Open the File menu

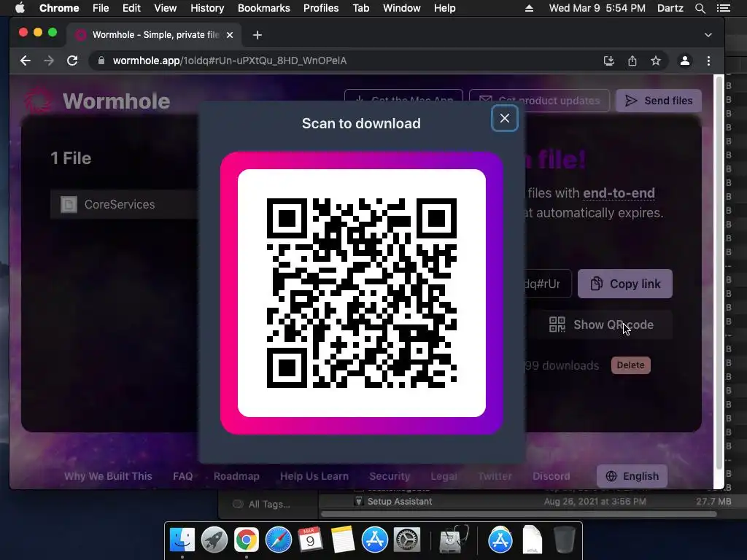(101, 8)
